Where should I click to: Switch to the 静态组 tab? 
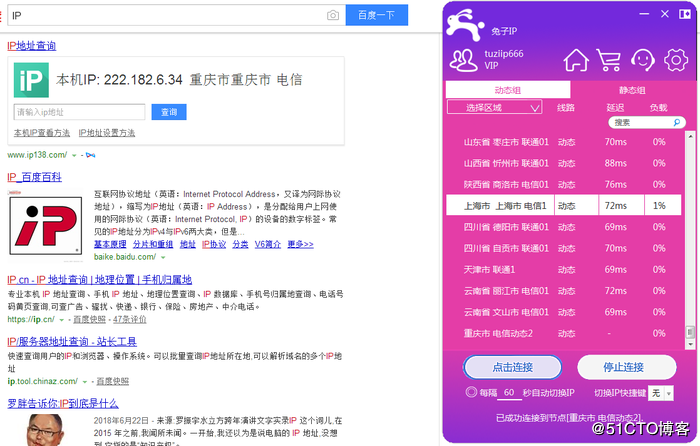click(x=632, y=90)
